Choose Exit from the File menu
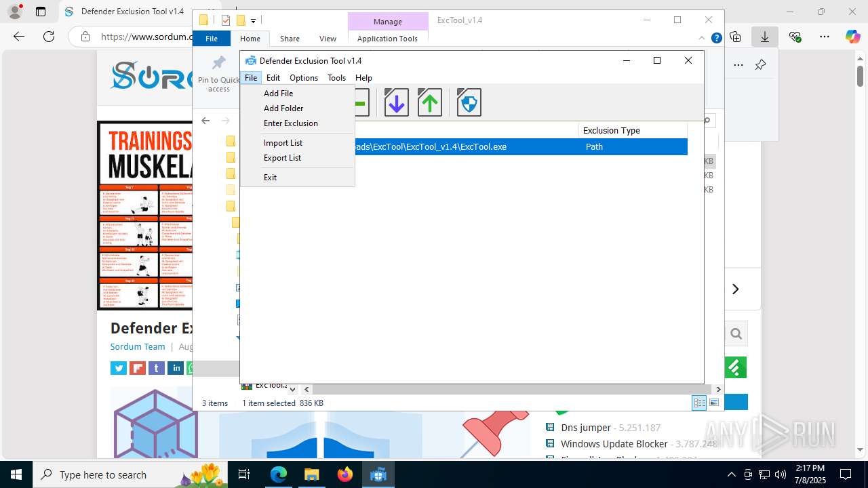 tap(270, 178)
